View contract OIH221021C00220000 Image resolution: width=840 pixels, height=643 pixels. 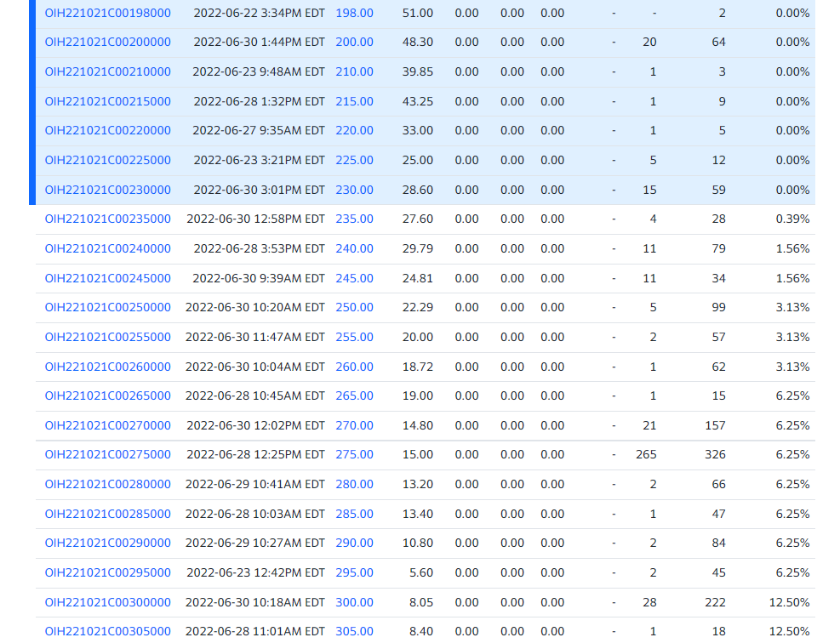pyautogui.click(x=108, y=131)
